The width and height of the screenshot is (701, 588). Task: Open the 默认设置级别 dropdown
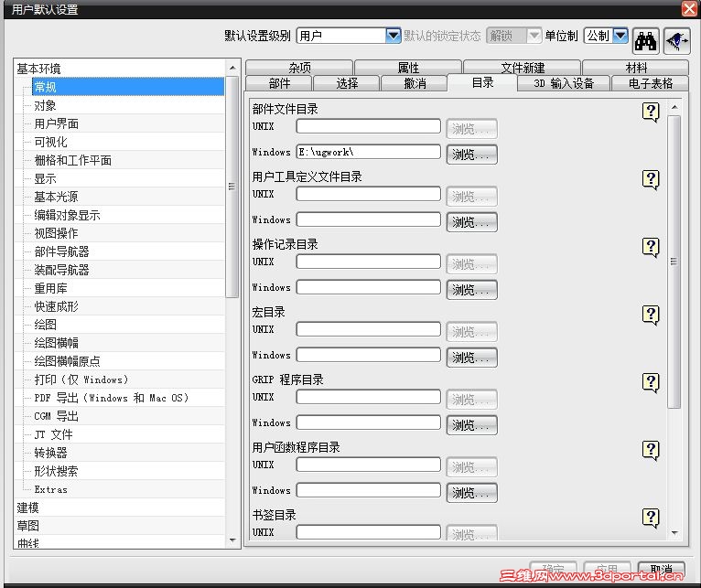(x=393, y=36)
